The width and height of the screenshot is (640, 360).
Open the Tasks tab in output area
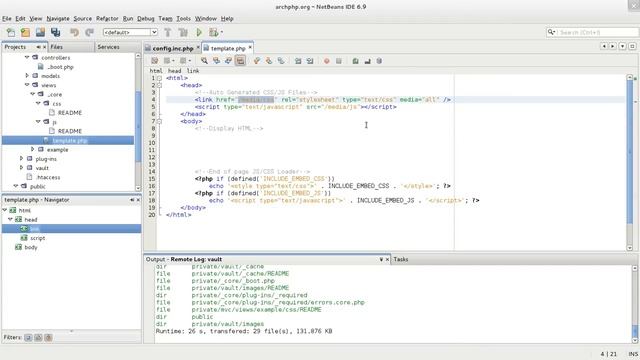(x=400, y=259)
